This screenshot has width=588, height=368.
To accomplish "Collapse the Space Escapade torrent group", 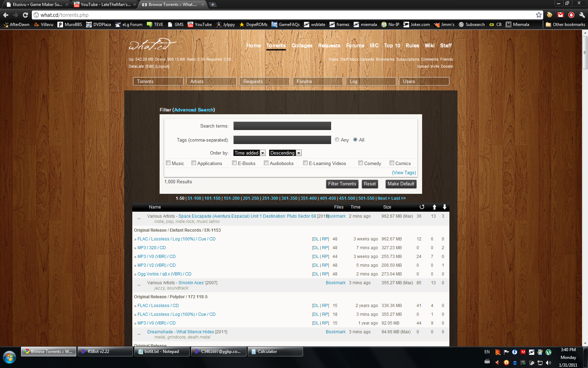I will click(139, 218).
